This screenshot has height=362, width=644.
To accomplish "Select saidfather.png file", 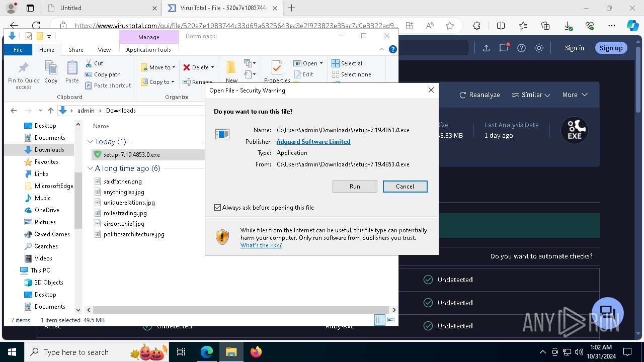I will click(x=123, y=182).
